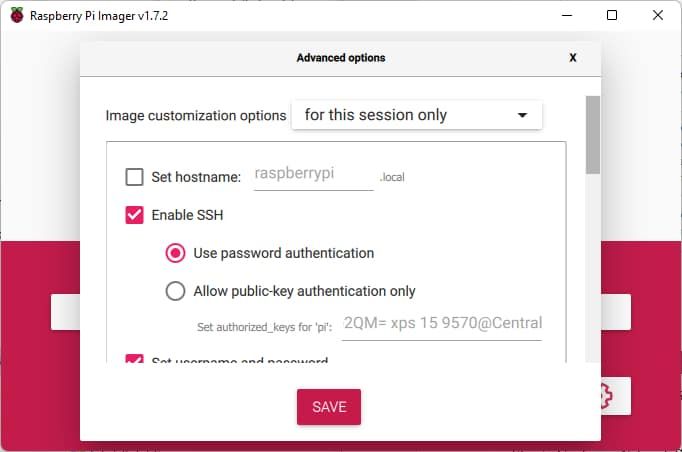Click the authorized_keys input field
The height and width of the screenshot is (452, 682).
pos(441,323)
